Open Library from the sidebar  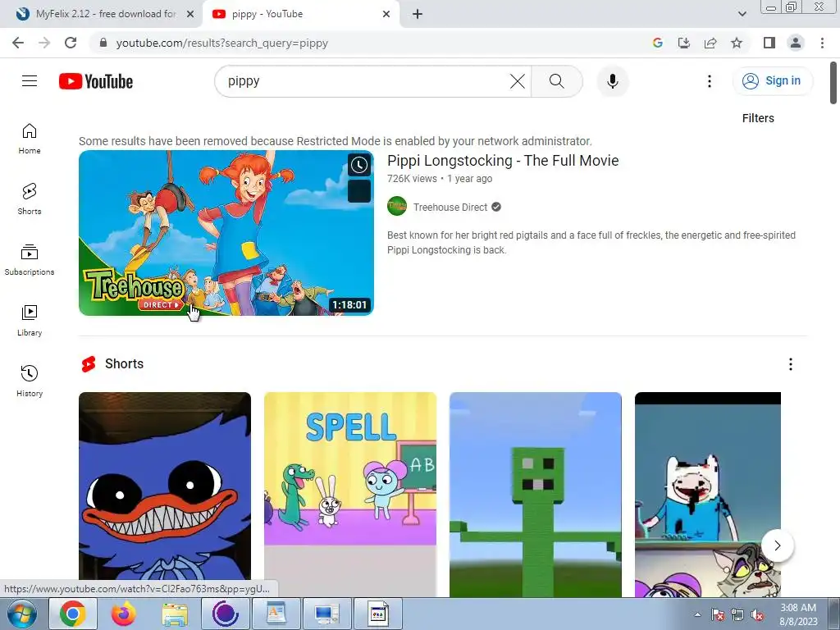[x=30, y=321]
